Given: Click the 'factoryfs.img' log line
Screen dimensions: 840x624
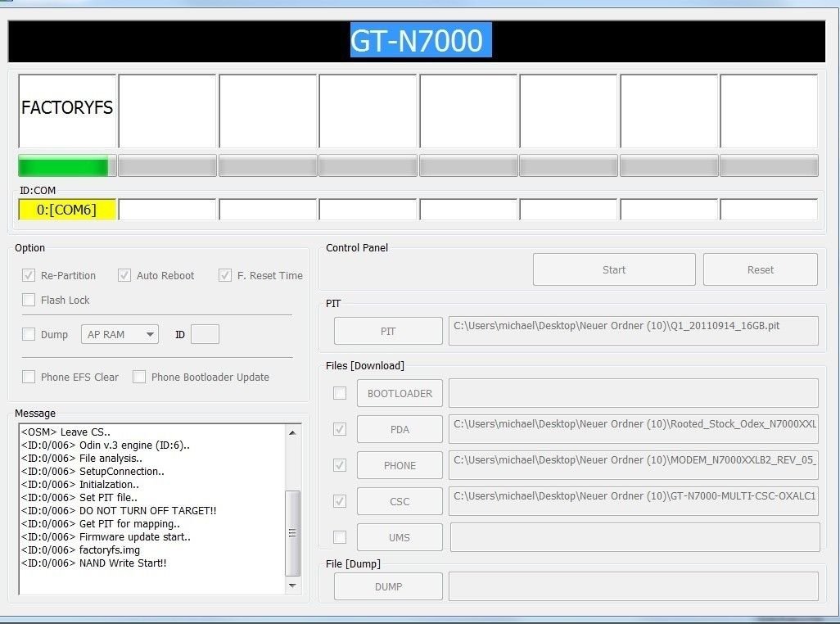Looking at the screenshot, I should (x=80, y=550).
